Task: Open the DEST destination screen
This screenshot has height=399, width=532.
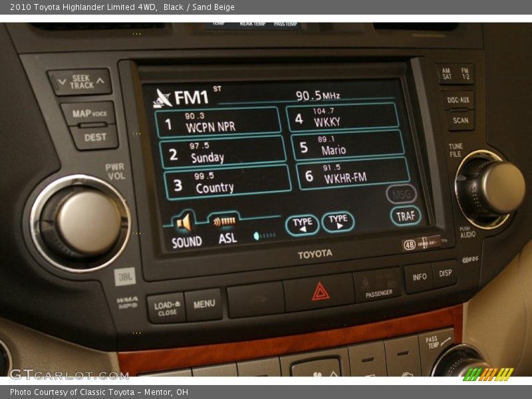Action: pyautogui.click(x=94, y=138)
